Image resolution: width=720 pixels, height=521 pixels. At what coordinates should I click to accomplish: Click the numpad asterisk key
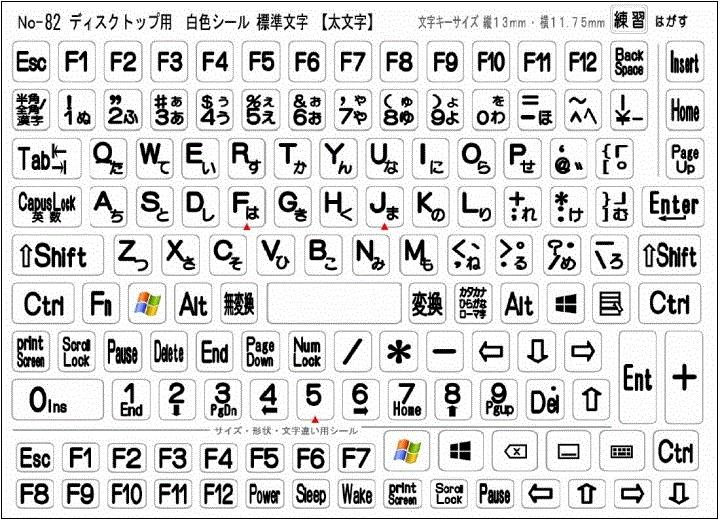(399, 352)
